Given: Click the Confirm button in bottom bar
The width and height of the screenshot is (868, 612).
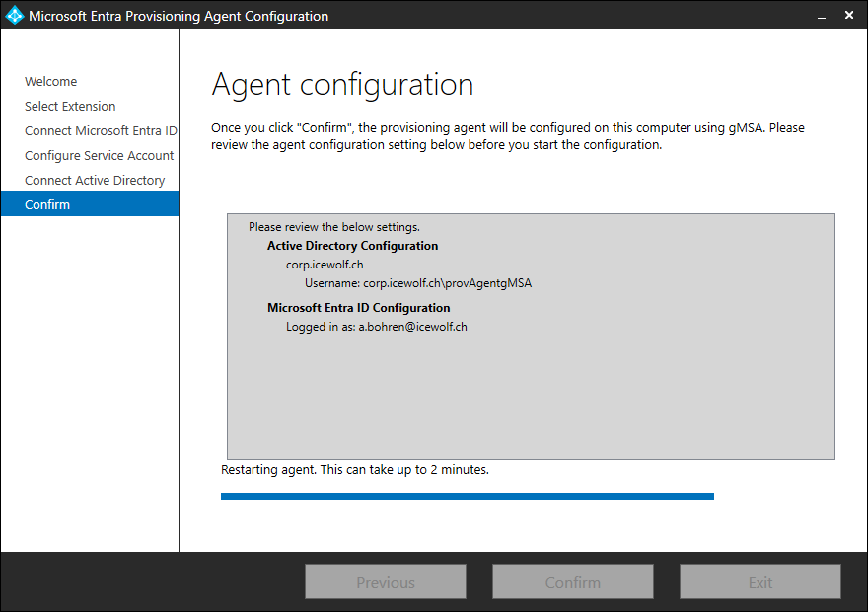Looking at the screenshot, I should pyautogui.click(x=572, y=582).
